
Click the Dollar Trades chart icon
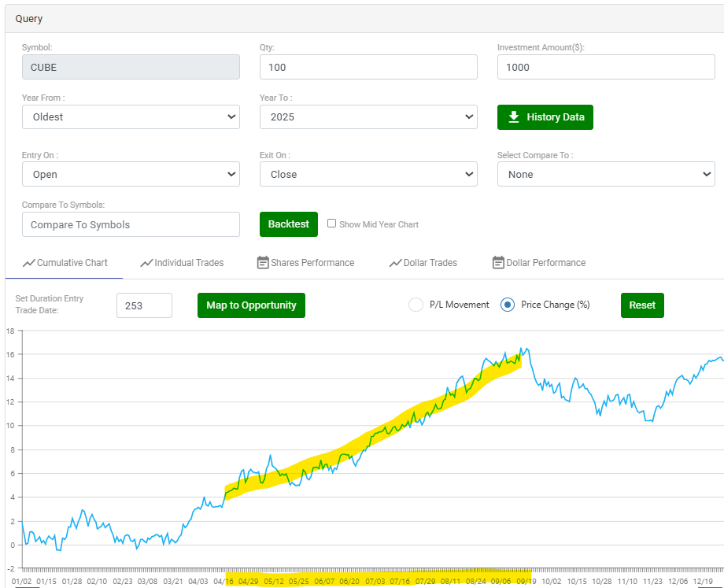pyautogui.click(x=396, y=263)
